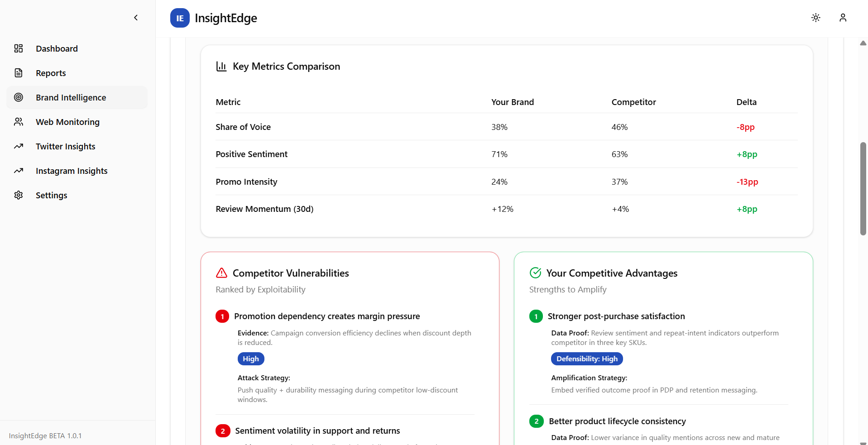Viewport: 868px width, 445px height.
Task: Open the Brand Intelligence menu entry
Action: [71, 97]
